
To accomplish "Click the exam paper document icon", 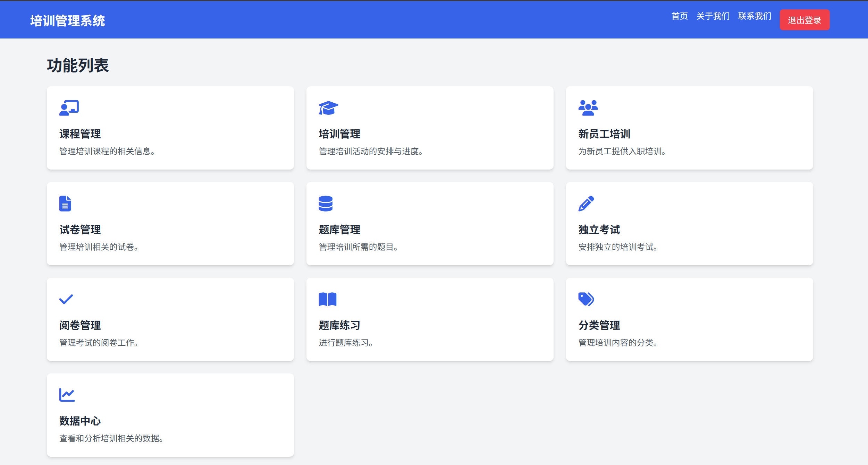I will (x=65, y=204).
